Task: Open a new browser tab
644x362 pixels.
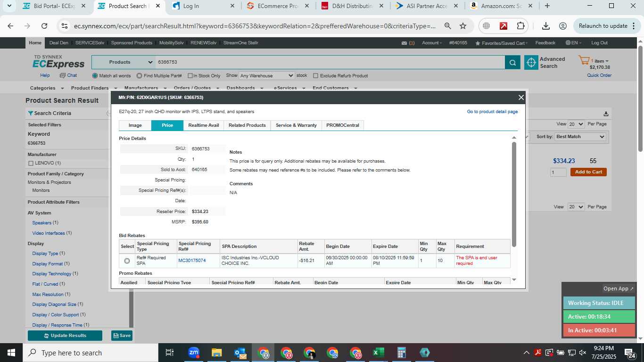Action: pyautogui.click(x=547, y=6)
